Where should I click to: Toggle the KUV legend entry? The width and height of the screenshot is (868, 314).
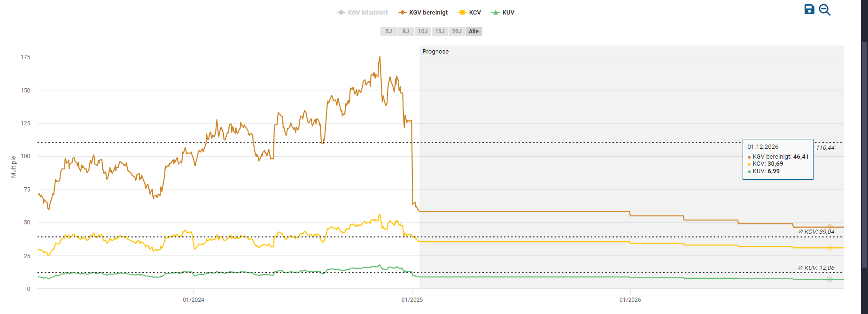tap(503, 13)
